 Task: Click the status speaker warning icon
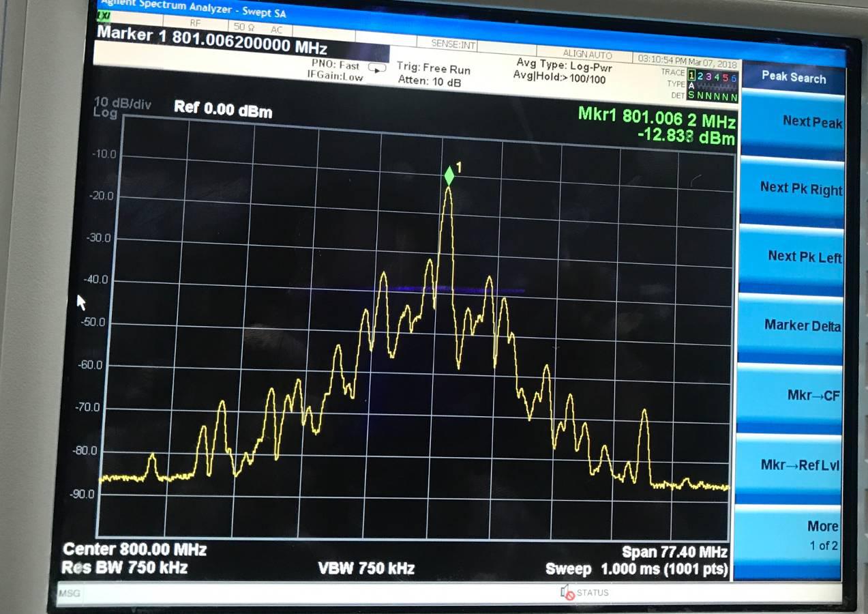[567, 592]
